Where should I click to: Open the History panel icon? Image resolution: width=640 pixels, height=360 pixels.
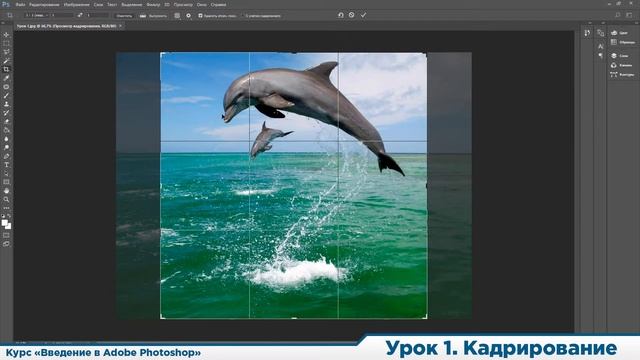[x=587, y=33]
